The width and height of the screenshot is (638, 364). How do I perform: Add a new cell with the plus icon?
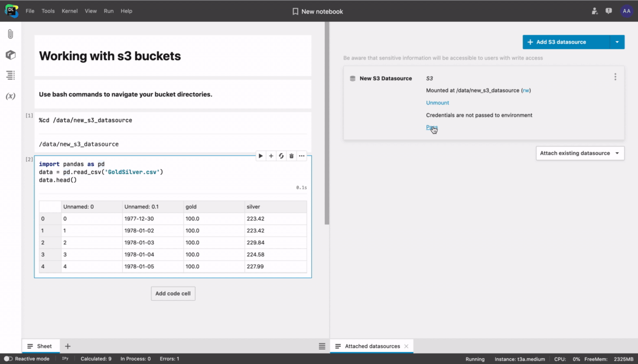point(271,156)
